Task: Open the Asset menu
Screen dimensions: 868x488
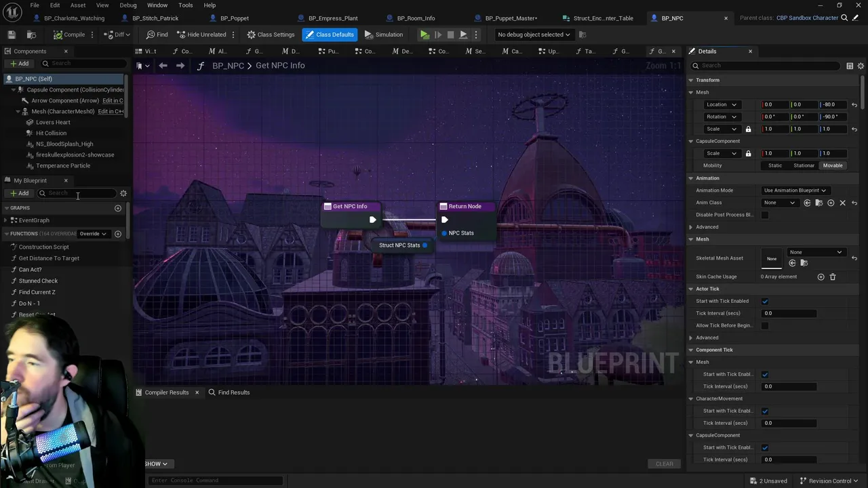Action: (78, 5)
